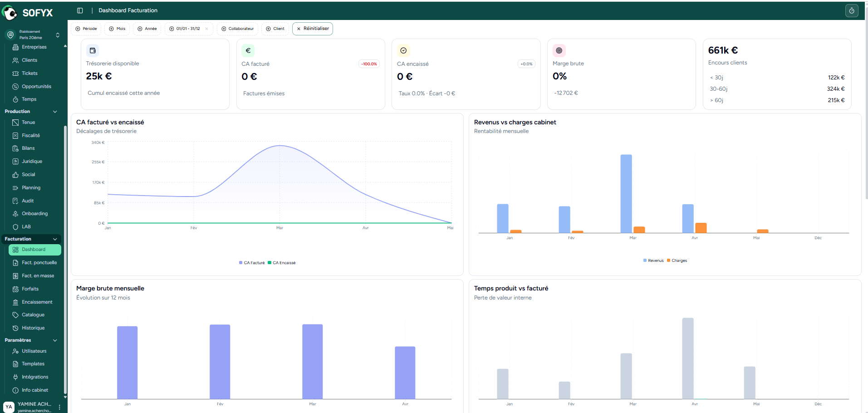Click the '-100.0%' CA facturé badge
Image resolution: width=868 pixels, height=413 pixels.
[369, 64]
